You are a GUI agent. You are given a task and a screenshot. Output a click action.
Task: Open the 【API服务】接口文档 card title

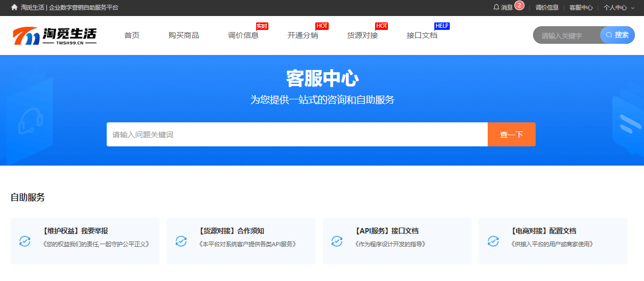386,231
